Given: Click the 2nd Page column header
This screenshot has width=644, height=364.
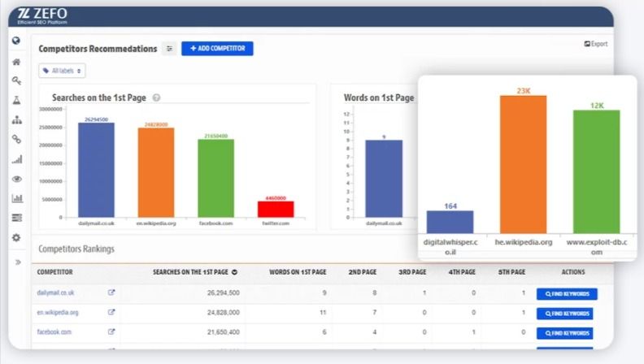Looking at the screenshot, I should point(363,272).
